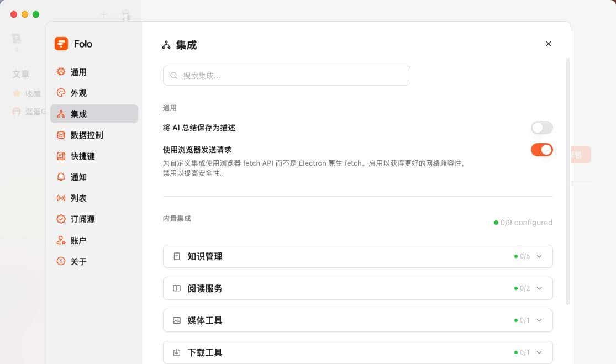Click the Folo app logo icon

(61, 43)
